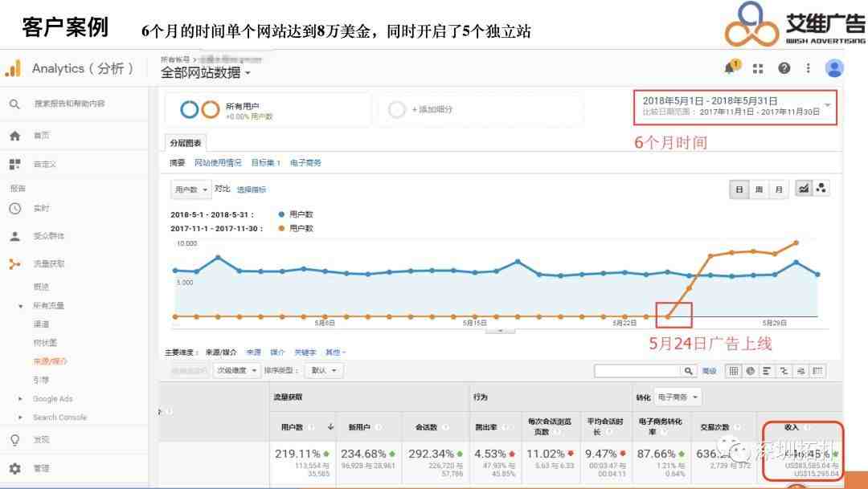
Task: Click the table search input field
Action: pyautogui.click(x=637, y=371)
